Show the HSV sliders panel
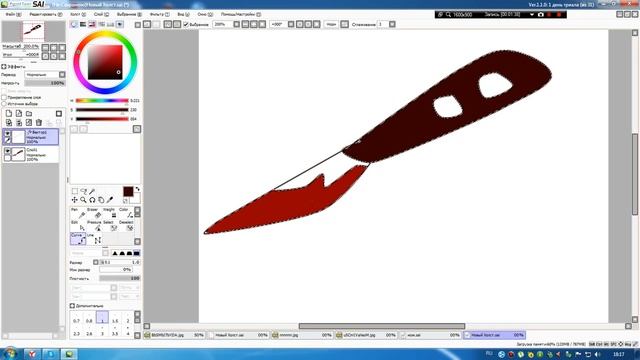Screen dimensions: 640x360 click(92, 24)
